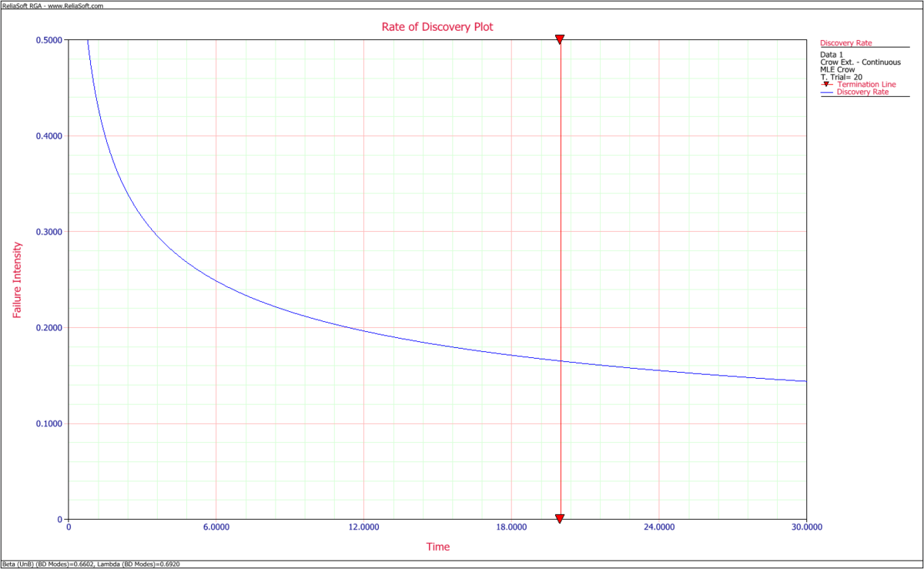
Task: Click the 6.0000 x-axis value
Action: [216, 527]
